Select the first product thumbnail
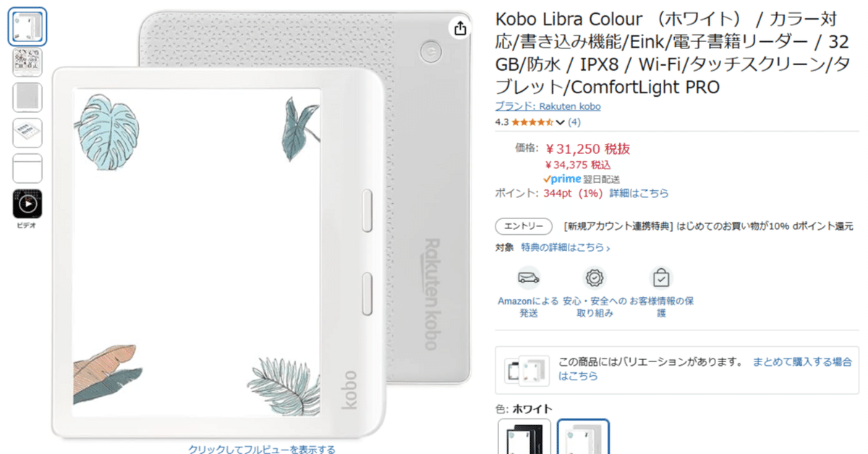Screen dimensions: 868x454 pos(27,27)
